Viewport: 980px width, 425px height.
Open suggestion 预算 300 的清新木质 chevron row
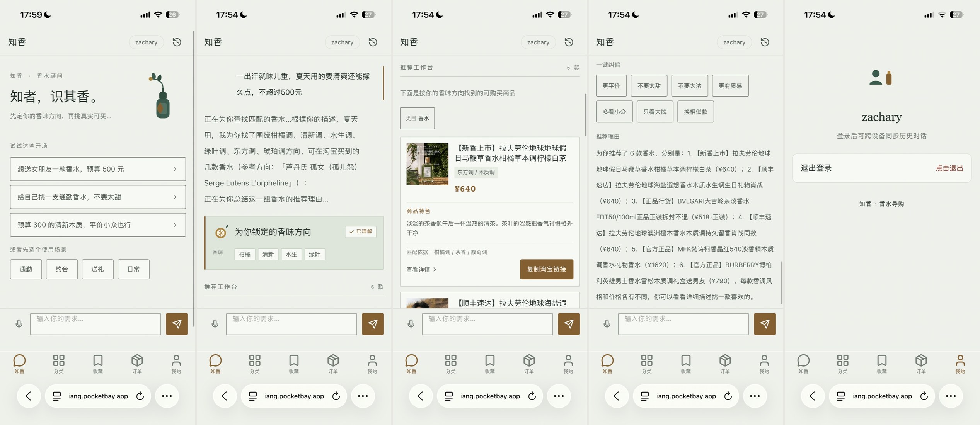pos(98,225)
